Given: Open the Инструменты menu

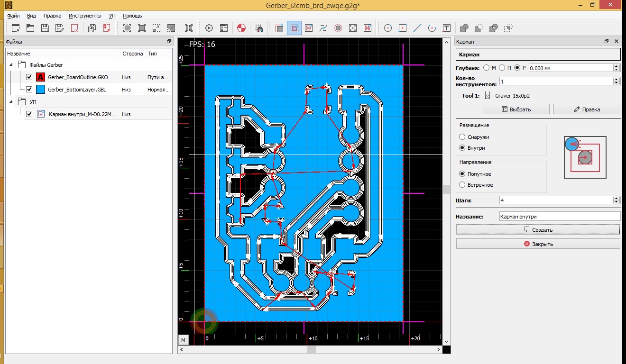Looking at the screenshot, I should click(x=85, y=16).
